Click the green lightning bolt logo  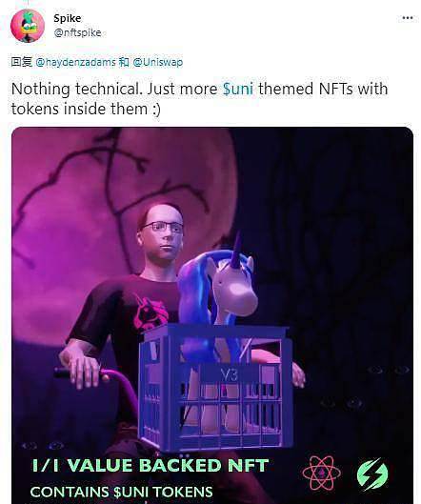tap(372, 474)
